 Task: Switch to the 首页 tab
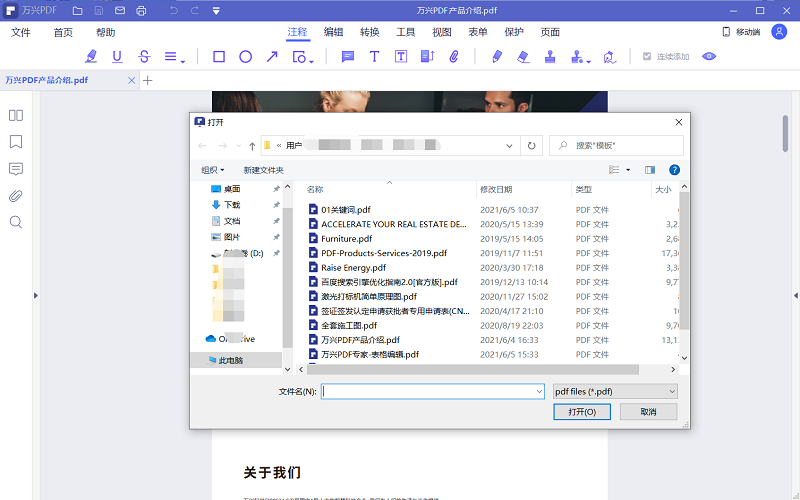pos(63,33)
